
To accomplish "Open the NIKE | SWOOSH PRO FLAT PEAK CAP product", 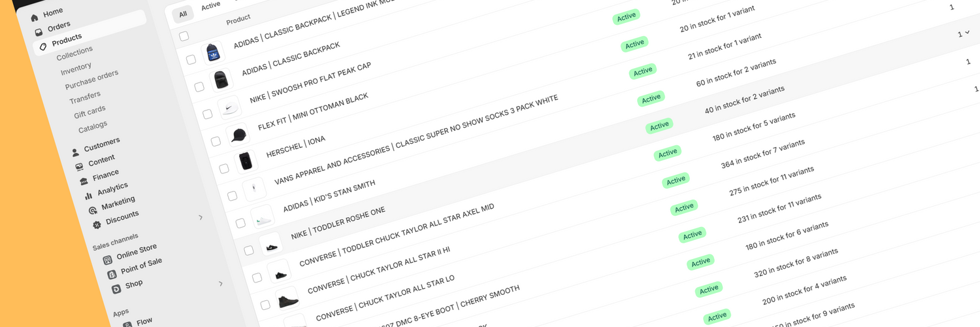I will click(x=310, y=84).
